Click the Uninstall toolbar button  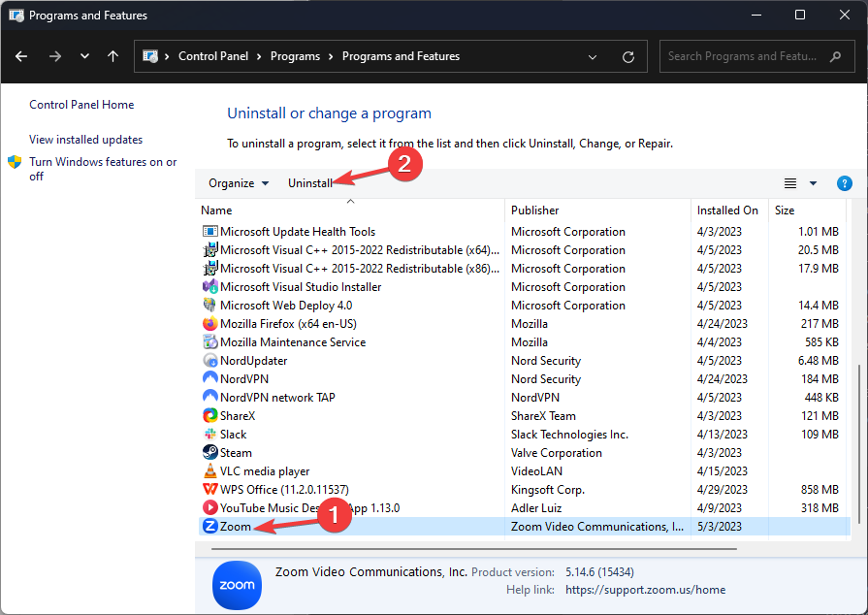coord(310,183)
